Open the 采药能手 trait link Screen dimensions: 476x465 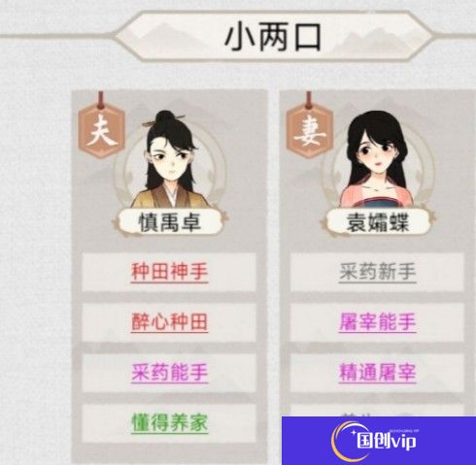click(x=169, y=373)
